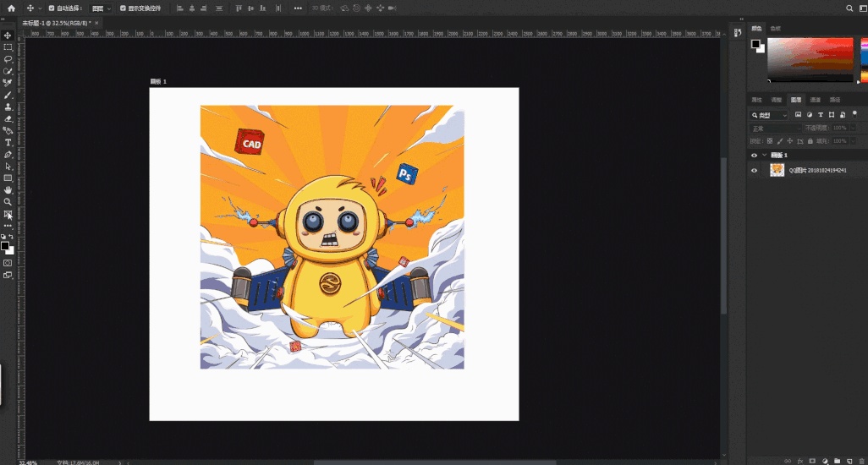868x465 pixels.
Task: Lock transparent pixels
Action: coord(770,141)
